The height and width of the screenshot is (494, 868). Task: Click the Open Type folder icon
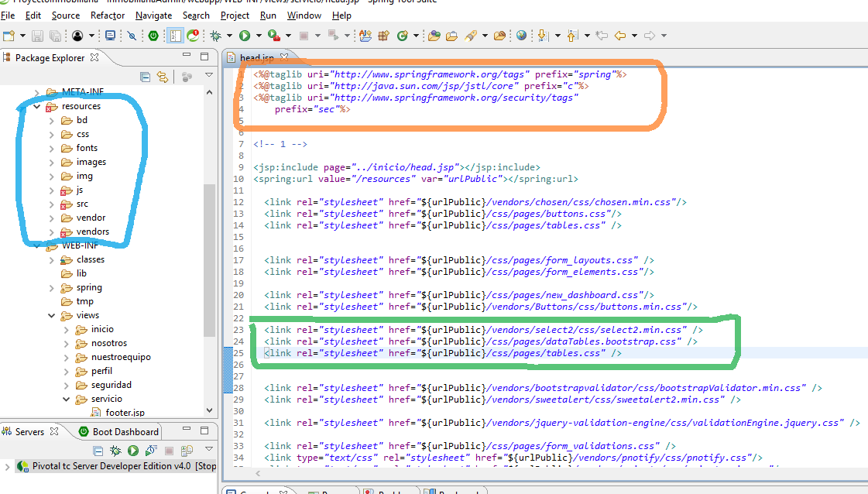coord(434,36)
